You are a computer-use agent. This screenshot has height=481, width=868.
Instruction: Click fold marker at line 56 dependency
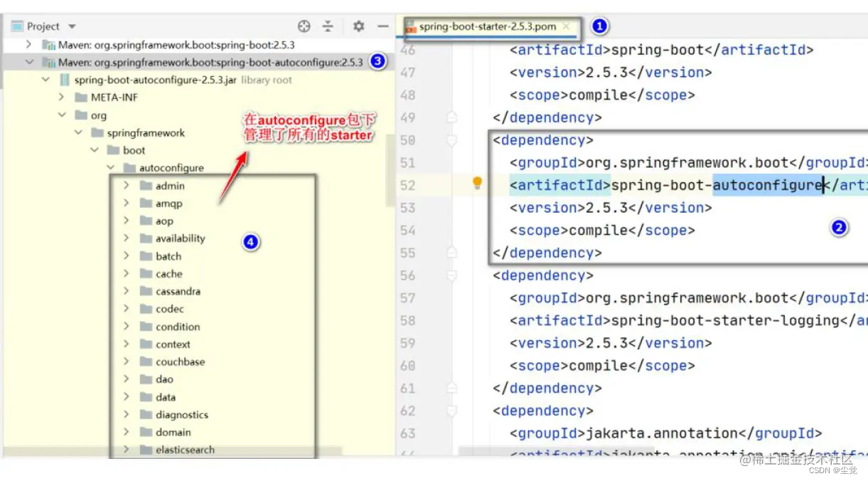click(x=451, y=275)
